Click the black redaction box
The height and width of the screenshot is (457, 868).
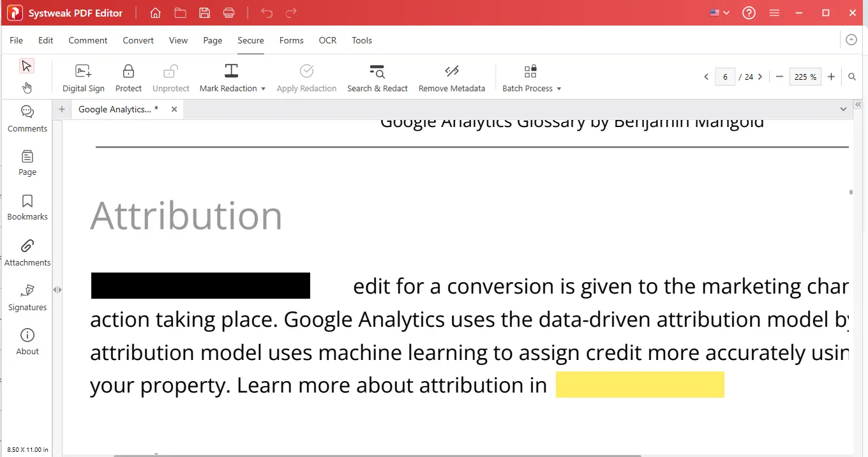pyautogui.click(x=200, y=286)
